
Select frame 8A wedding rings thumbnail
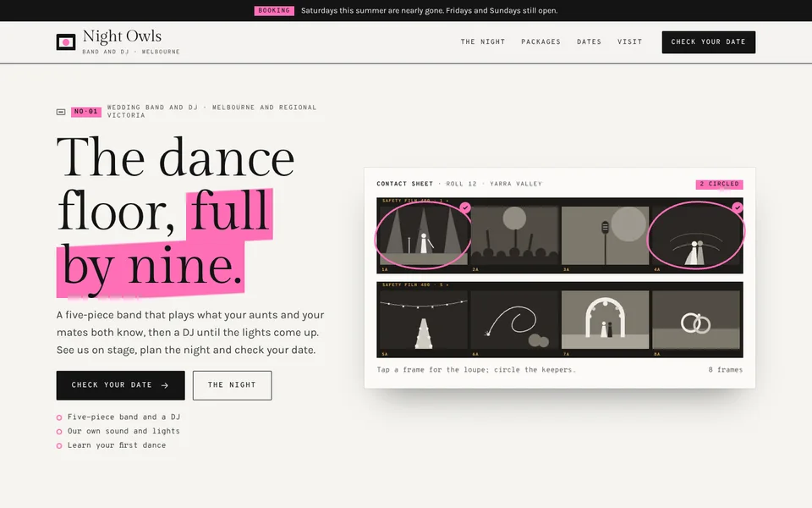(696, 320)
